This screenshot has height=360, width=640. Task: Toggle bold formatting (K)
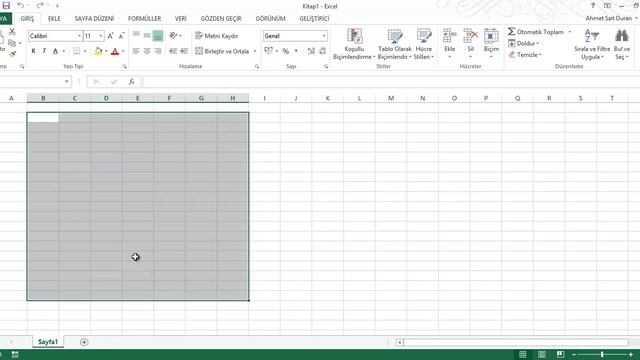pos(33,51)
